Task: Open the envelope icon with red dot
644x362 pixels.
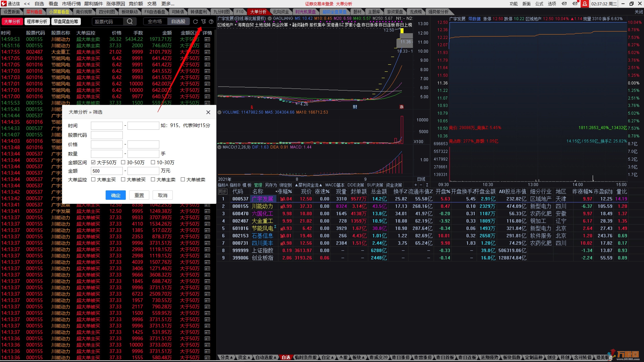Action: pyautogui.click(x=575, y=4)
